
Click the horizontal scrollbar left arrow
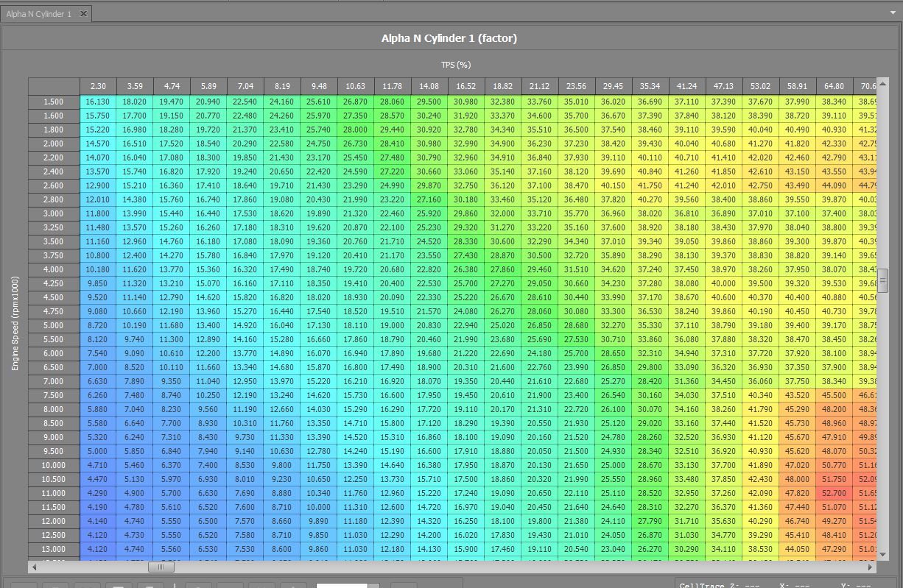(x=33, y=567)
